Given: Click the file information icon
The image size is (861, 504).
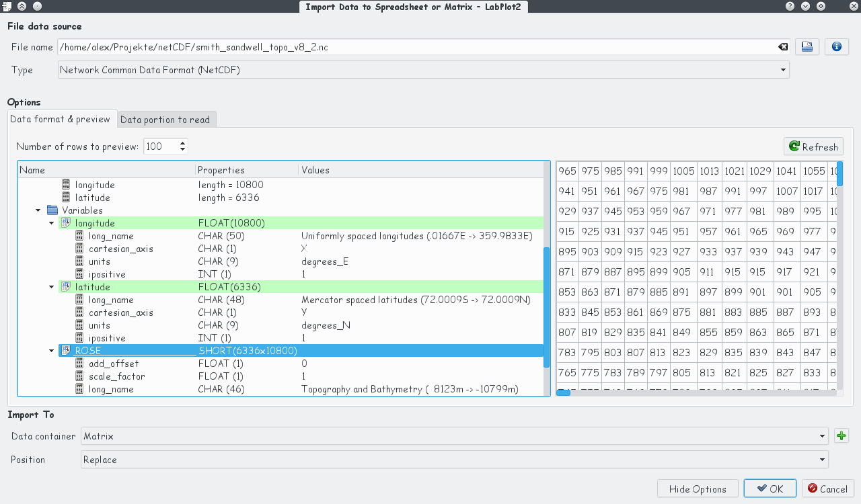Looking at the screenshot, I should [x=836, y=46].
